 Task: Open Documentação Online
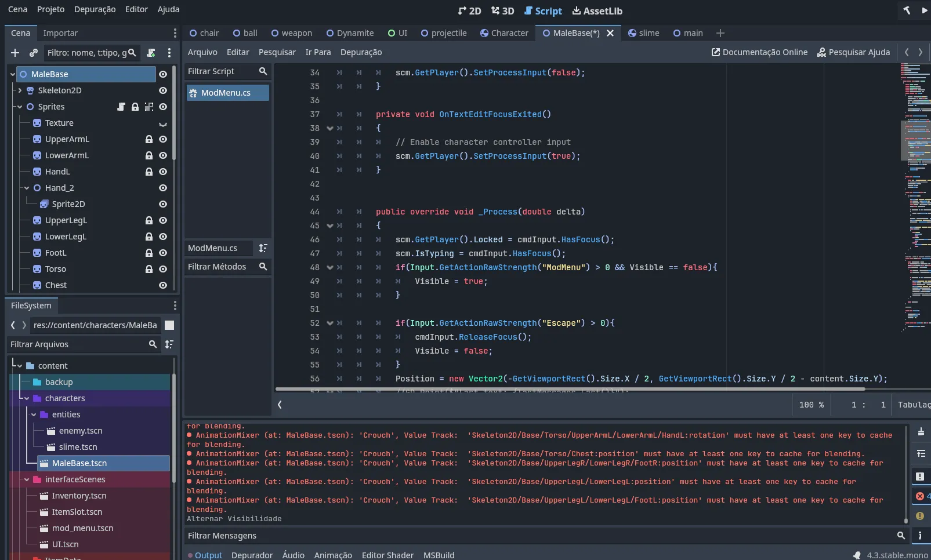tap(759, 52)
